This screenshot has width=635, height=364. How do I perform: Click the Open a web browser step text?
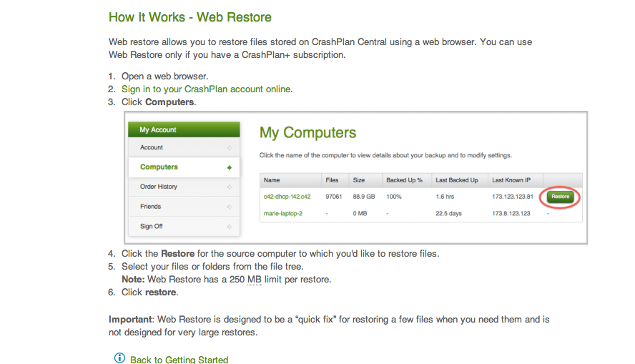[164, 76]
